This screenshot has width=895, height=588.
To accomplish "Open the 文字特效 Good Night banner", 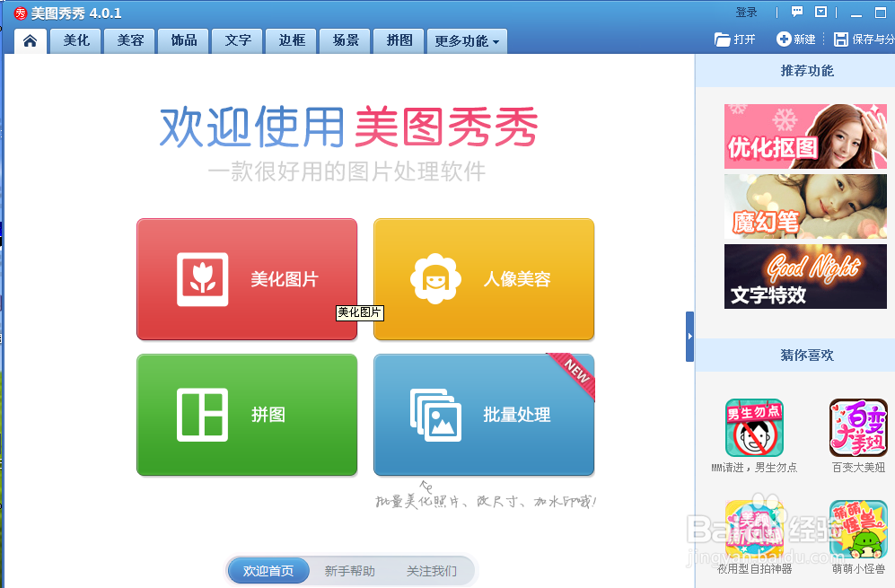I will point(805,276).
